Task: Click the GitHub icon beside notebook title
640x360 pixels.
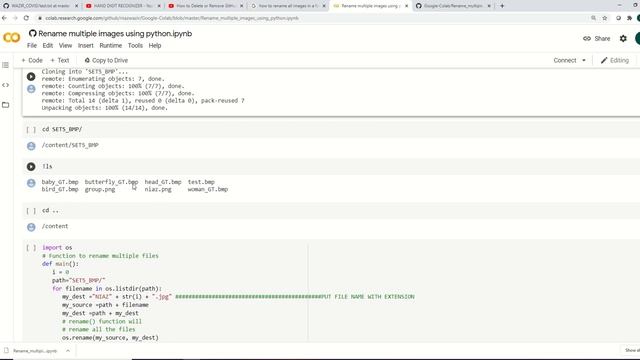Action: [x=33, y=33]
